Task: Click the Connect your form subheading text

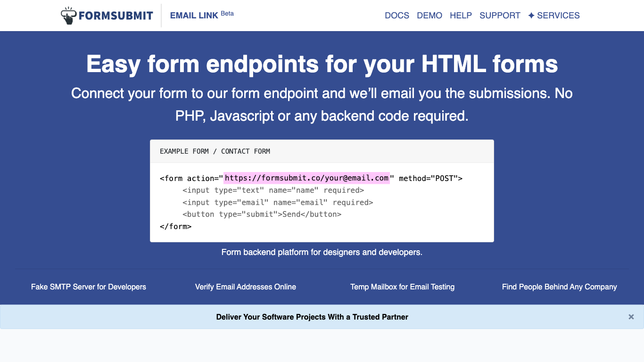Action: point(322,105)
